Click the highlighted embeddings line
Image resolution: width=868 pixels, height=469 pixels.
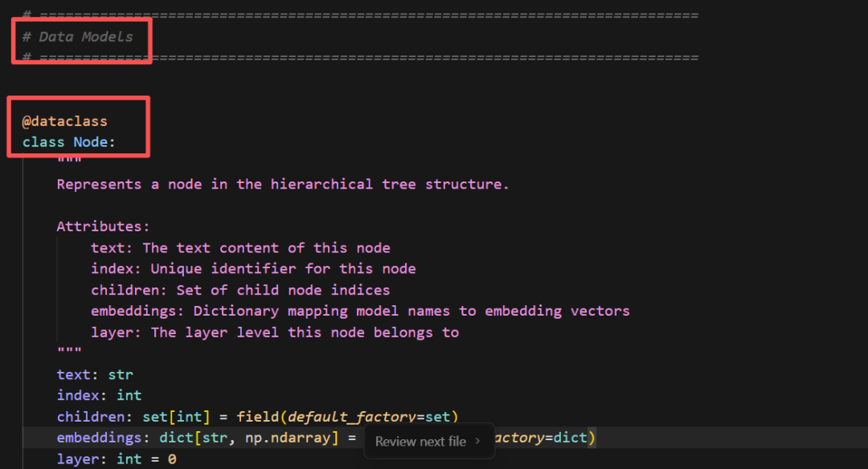click(x=201, y=438)
